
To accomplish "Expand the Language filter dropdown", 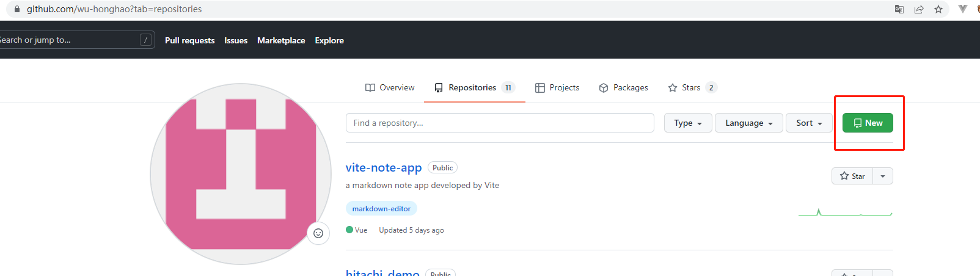I will pos(749,123).
